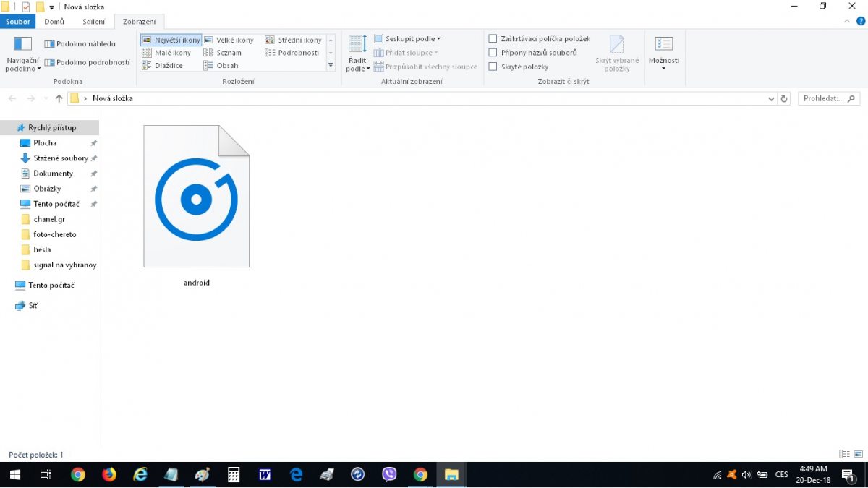
Task: Select Podrobnosti details layout
Action: coord(292,53)
